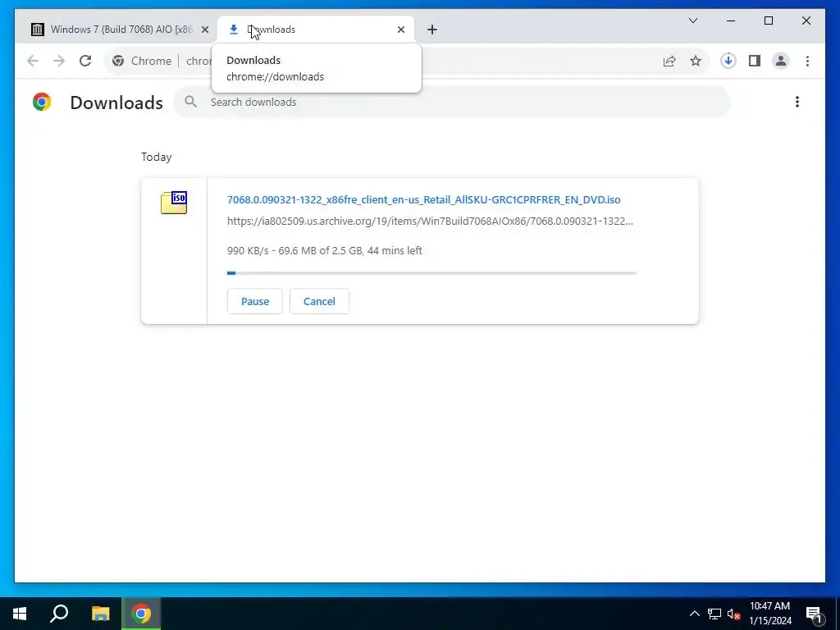Toggle the side panel icon

[x=755, y=61]
